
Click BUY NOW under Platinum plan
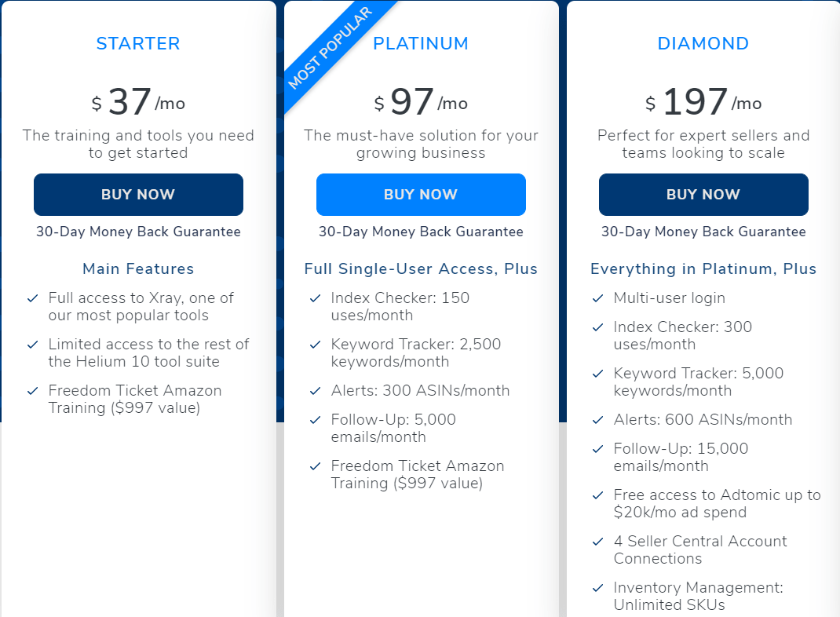coord(421,195)
